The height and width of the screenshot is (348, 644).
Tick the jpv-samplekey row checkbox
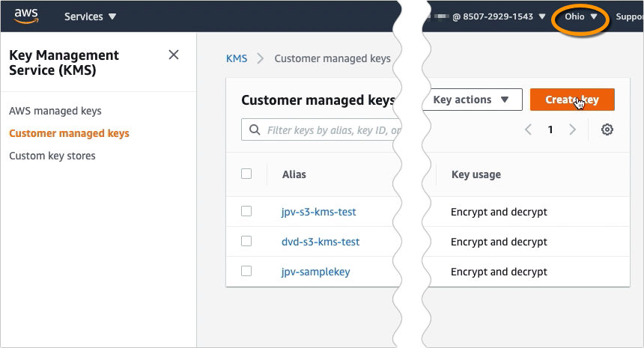246,272
